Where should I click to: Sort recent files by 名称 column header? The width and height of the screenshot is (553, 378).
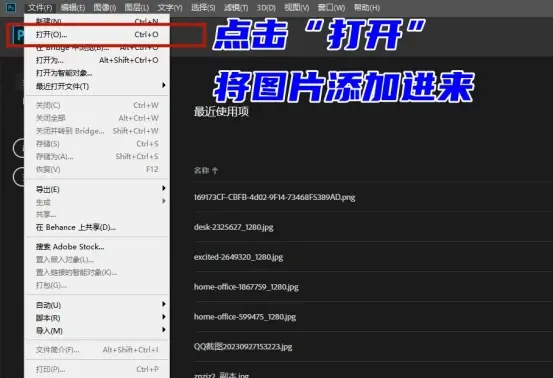(x=206, y=171)
